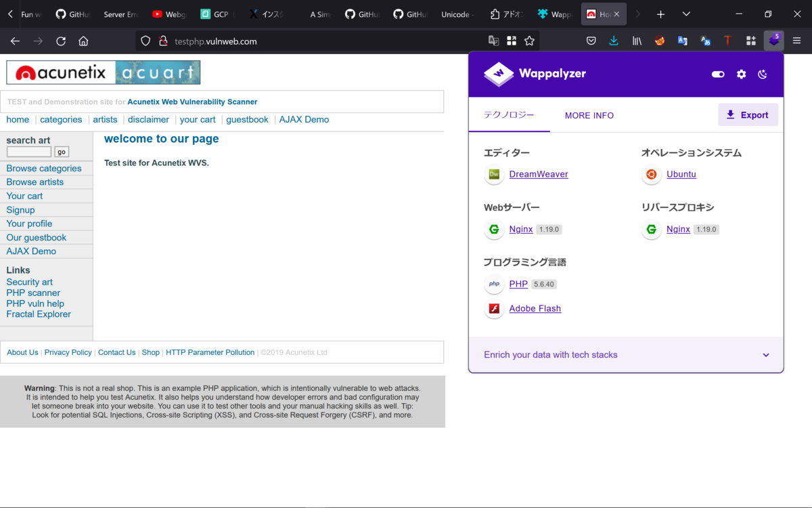The height and width of the screenshot is (508, 812).
Task: Click the address bar URL testphp.vulnweb.com
Action: 216,41
